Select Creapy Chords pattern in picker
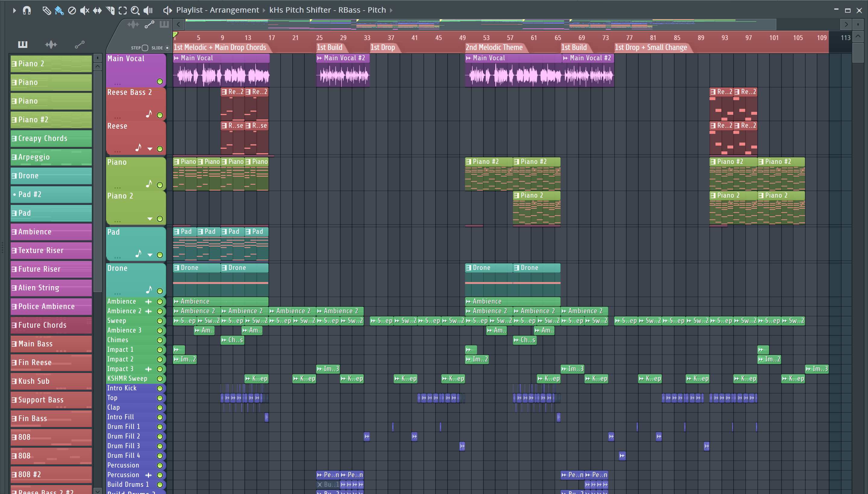The height and width of the screenshot is (494, 868). coord(51,139)
